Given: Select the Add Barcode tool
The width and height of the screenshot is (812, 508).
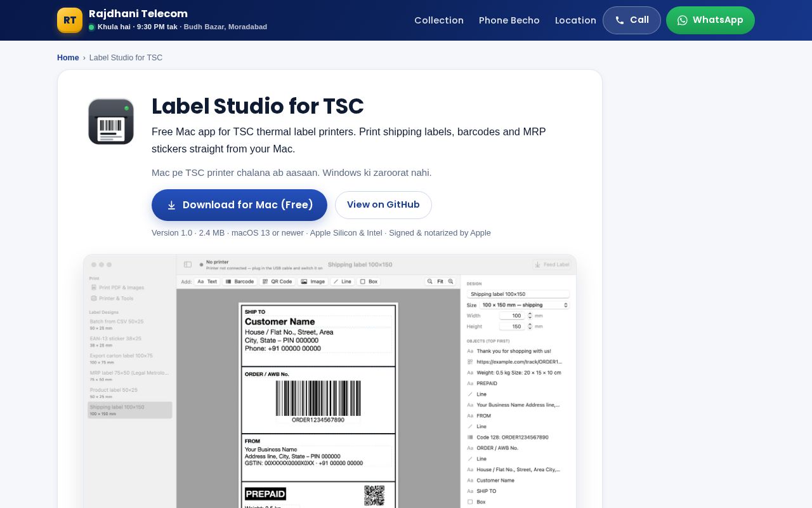Looking at the screenshot, I should 239,281.
